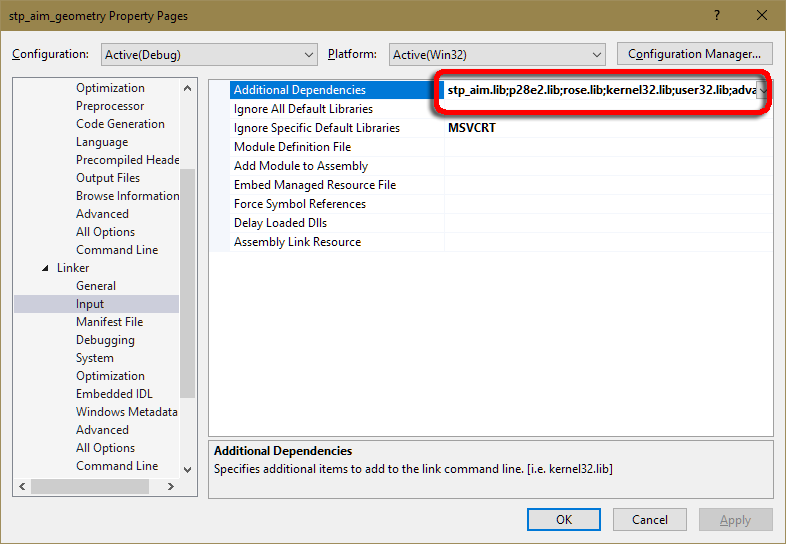Image resolution: width=786 pixels, height=544 pixels.
Task: Open the Additional Dependencies value dropdown arrow
Action: [763, 90]
